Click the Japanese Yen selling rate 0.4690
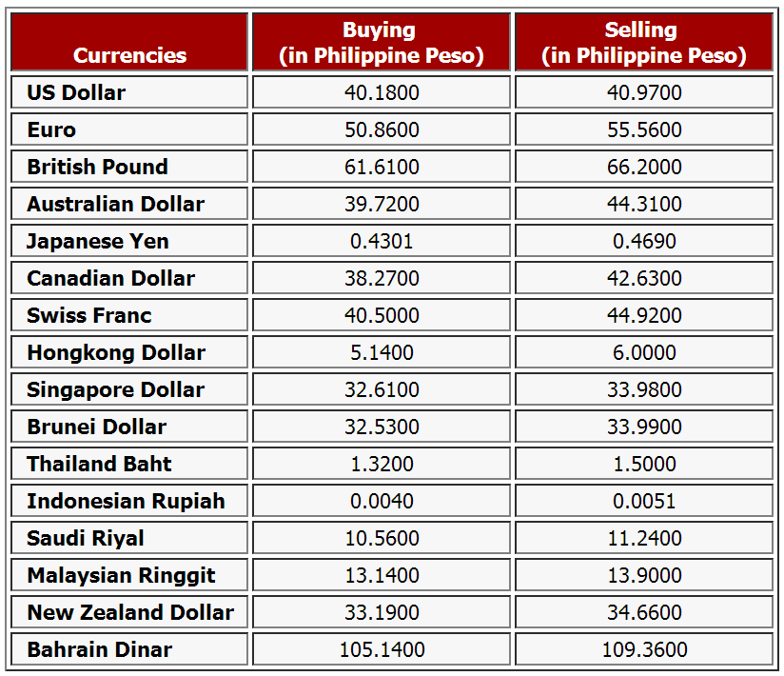Image resolution: width=784 pixels, height=676 pixels. pos(644,241)
